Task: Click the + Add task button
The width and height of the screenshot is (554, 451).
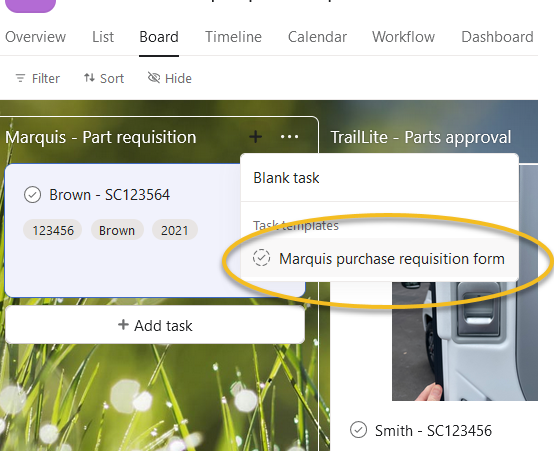Action: point(155,325)
